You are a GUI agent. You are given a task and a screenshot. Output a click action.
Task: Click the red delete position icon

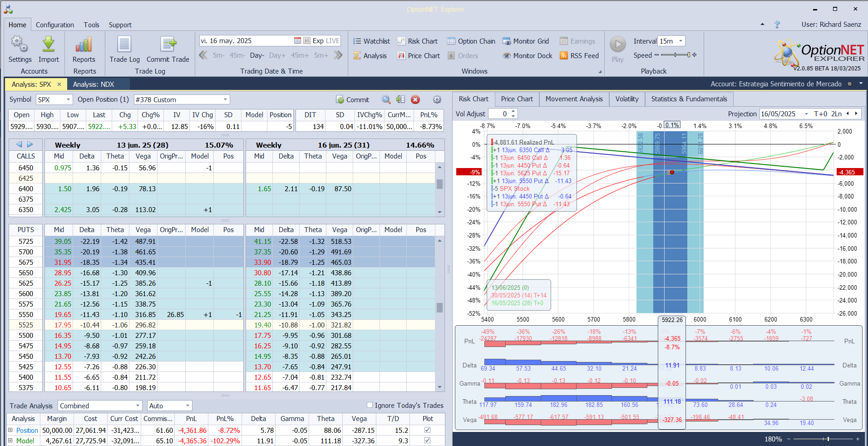(x=415, y=100)
